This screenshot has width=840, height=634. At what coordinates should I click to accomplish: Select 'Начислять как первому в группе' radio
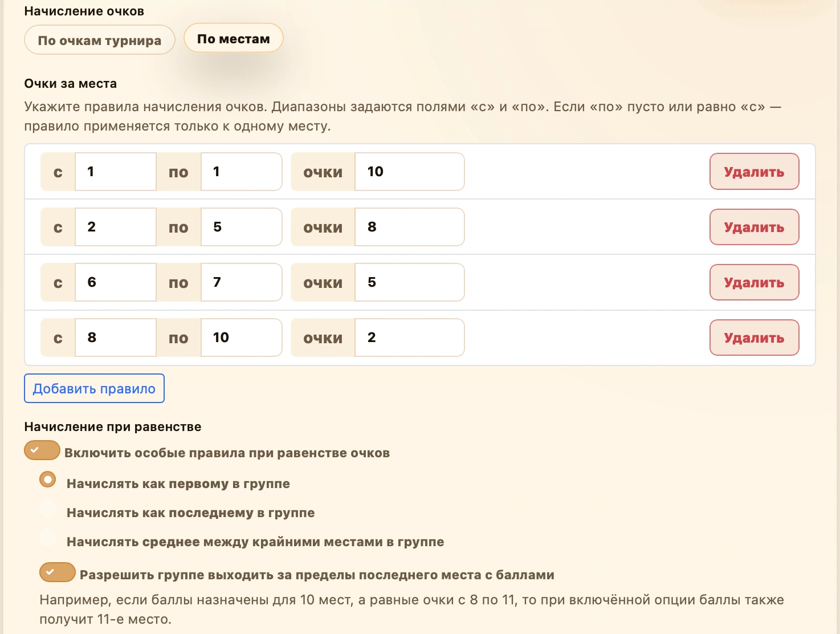point(48,479)
